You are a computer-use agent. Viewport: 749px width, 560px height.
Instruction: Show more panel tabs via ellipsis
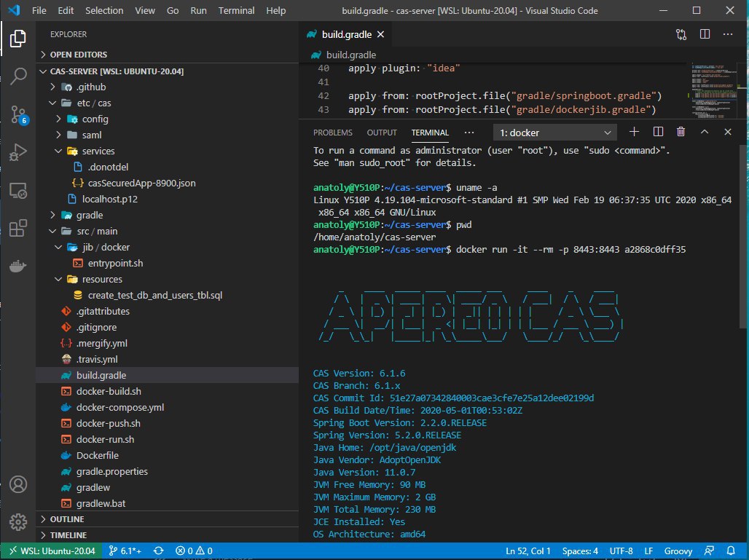(x=469, y=133)
